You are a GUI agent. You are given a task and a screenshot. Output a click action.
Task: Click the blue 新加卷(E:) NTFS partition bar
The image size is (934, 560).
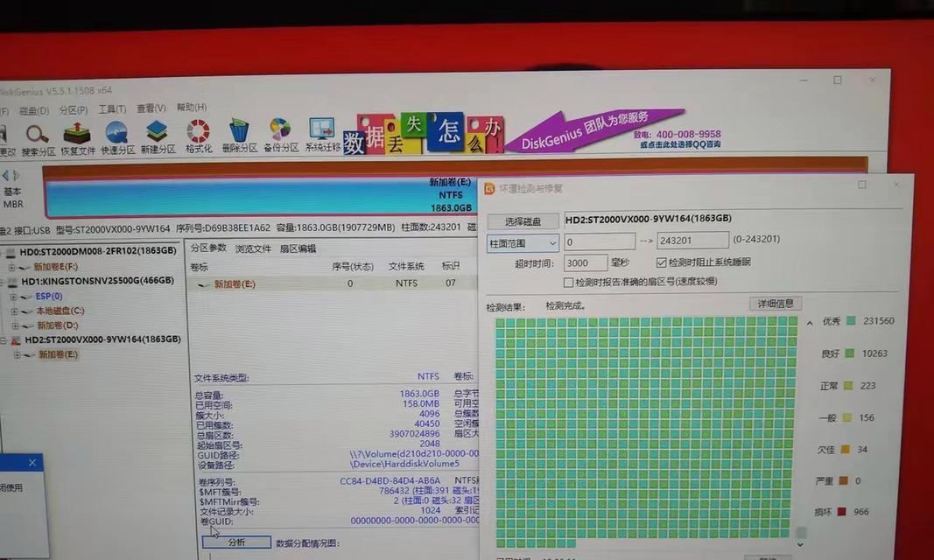(x=261, y=196)
